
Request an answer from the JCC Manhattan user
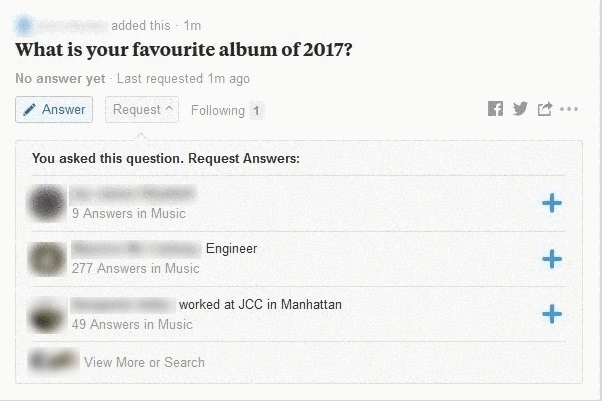(x=552, y=314)
